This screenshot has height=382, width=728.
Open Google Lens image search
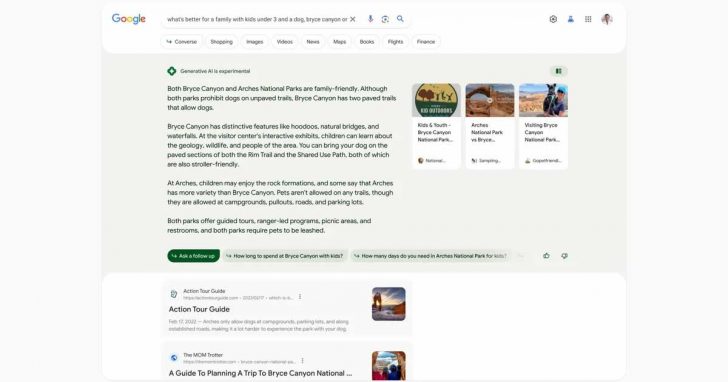pyautogui.click(x=385, y=19)
